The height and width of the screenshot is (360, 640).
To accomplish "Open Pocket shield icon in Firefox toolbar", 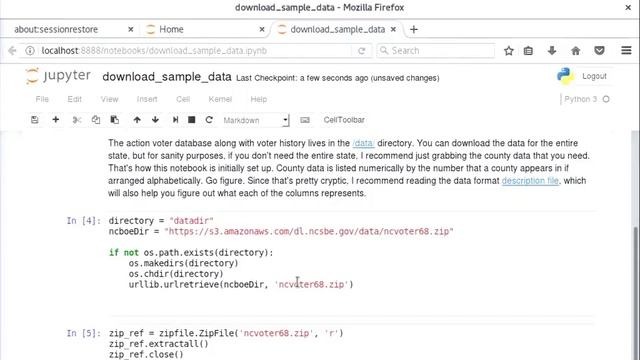I will [599, 51].
